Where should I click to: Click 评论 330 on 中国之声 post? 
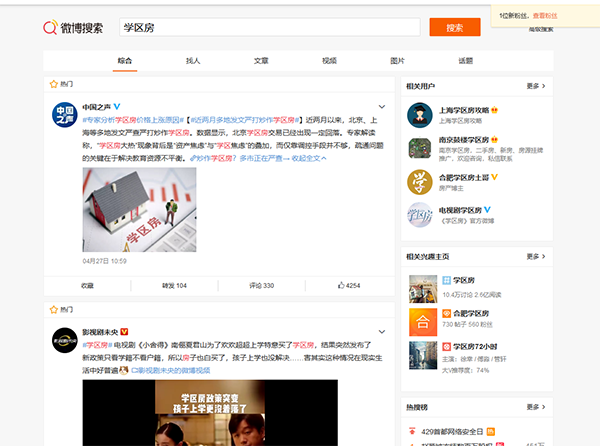point(261,286)
